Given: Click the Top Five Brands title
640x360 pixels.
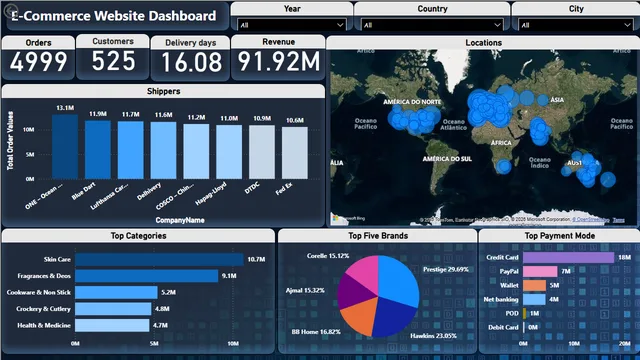Looking at the screenshot, I should pos(378,236).
